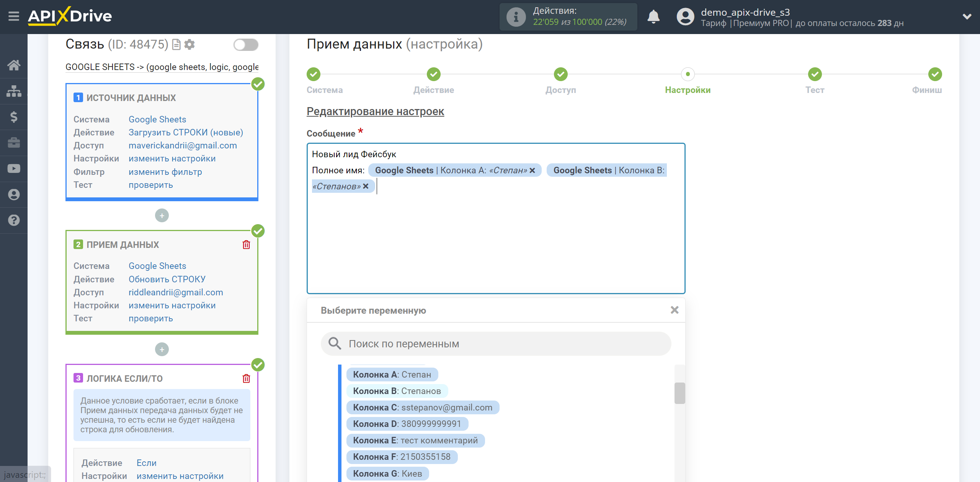The height and width of the screenshot is (482, 980).
Task: Open connection settings gear icon
Action: [x=189, y=44]
